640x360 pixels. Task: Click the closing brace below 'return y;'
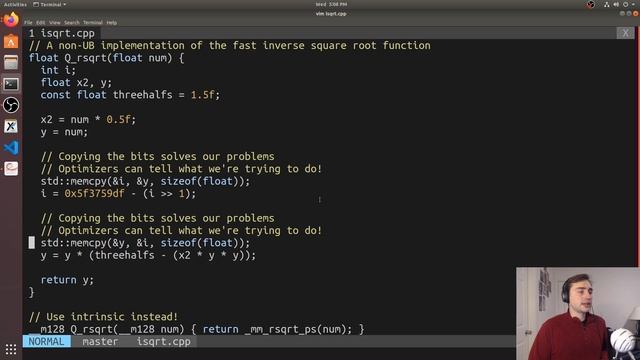tap(31, 292)
